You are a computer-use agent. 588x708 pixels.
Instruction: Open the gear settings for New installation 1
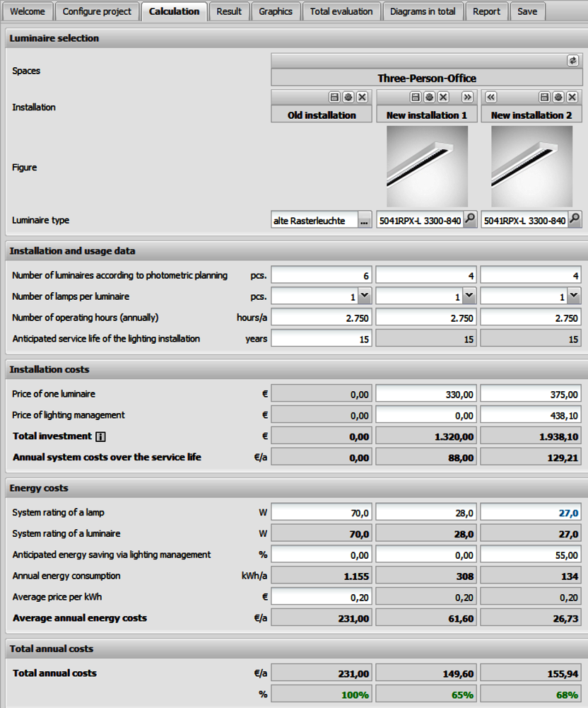tap(429, 97)
